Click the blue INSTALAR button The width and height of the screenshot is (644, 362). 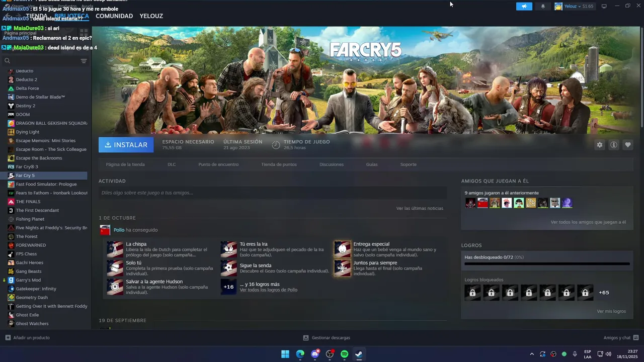point(126,145)
